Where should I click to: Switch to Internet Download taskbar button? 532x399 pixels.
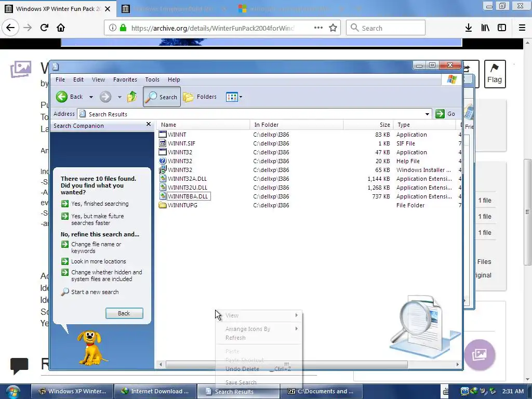[155, 392]
